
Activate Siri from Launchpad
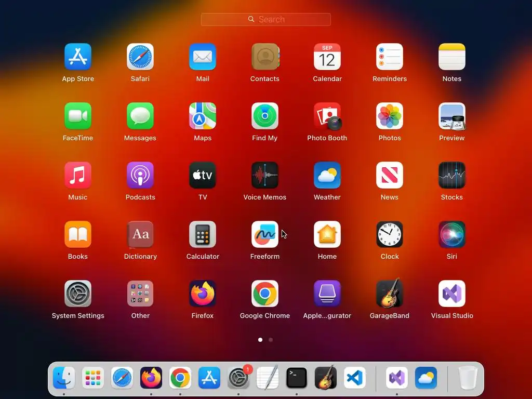point(452,234)
